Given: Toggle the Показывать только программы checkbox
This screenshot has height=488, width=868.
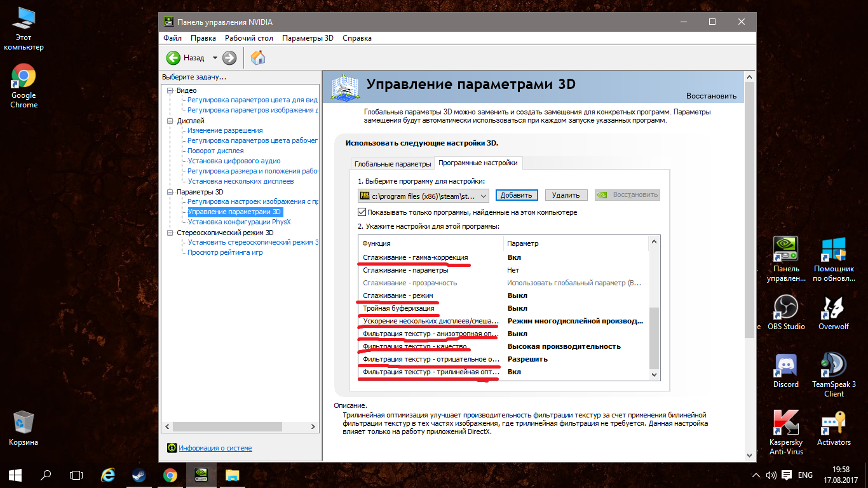Looking at the screenshot, I should coord(362,212).
